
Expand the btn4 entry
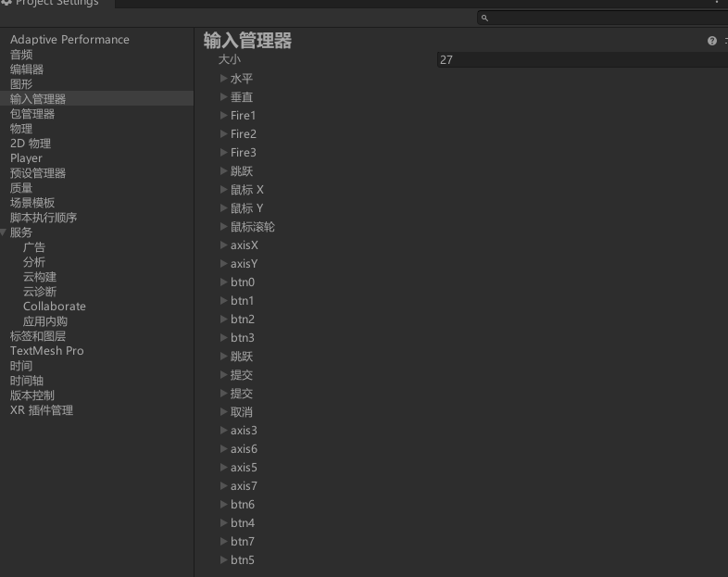pos(223,522)
